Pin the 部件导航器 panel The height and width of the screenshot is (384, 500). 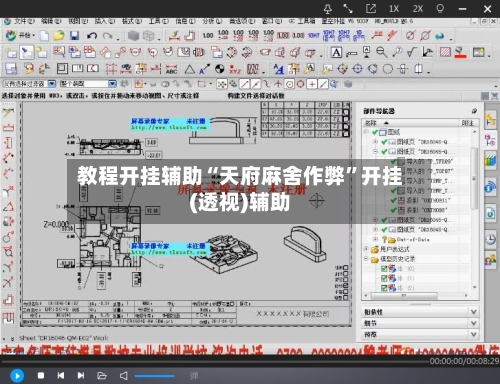pos(474,111)
